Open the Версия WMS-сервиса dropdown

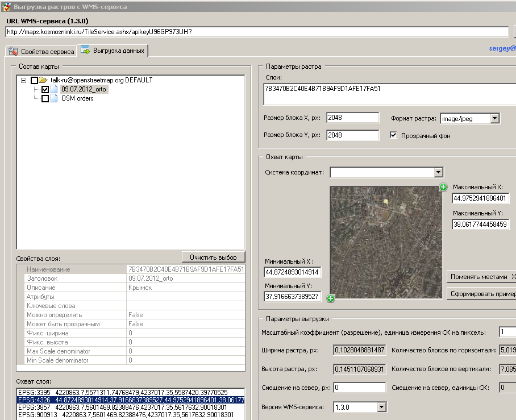click(x=381, y=407)
